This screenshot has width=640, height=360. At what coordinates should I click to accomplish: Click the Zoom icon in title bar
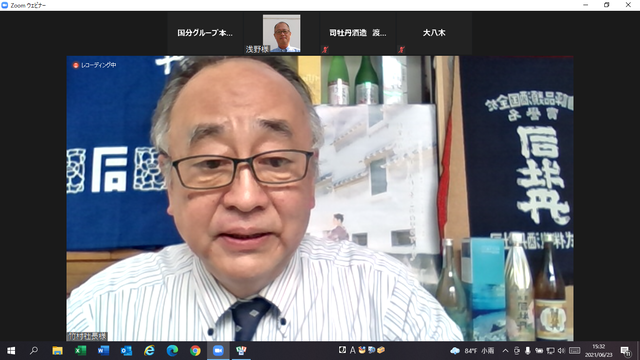coord(5,5)
